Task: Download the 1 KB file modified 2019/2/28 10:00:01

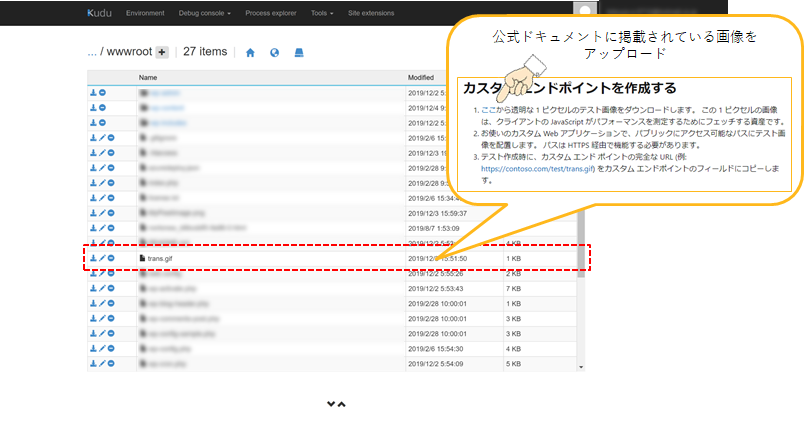Action: pyautogui.click(x=93, y=303)
